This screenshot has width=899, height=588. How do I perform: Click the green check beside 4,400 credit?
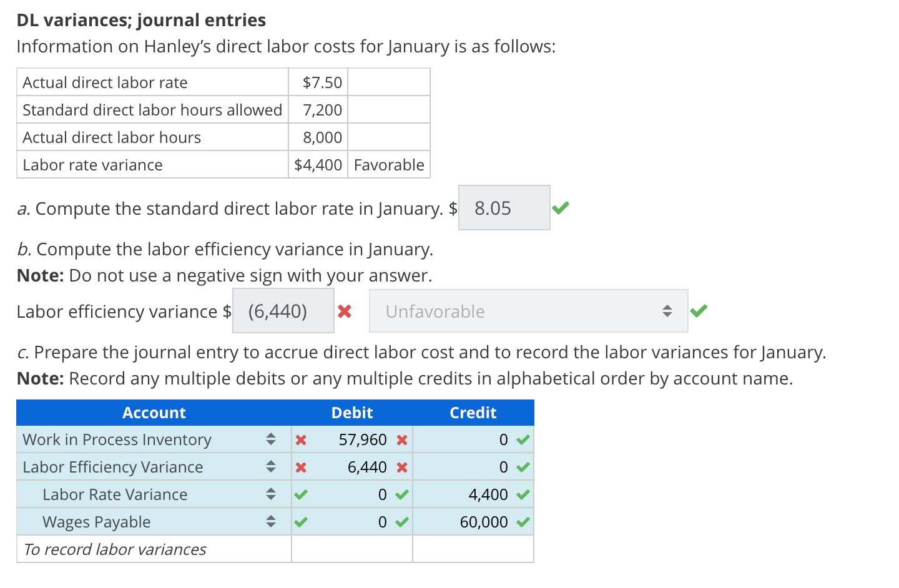(x=522, y=494)
